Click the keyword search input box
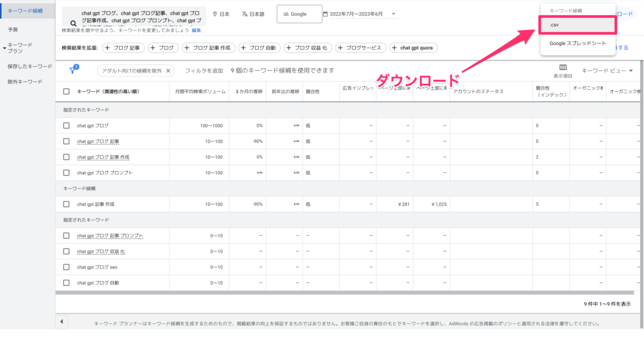The height and width of the screenshot is (337, 644). point(134,16)
